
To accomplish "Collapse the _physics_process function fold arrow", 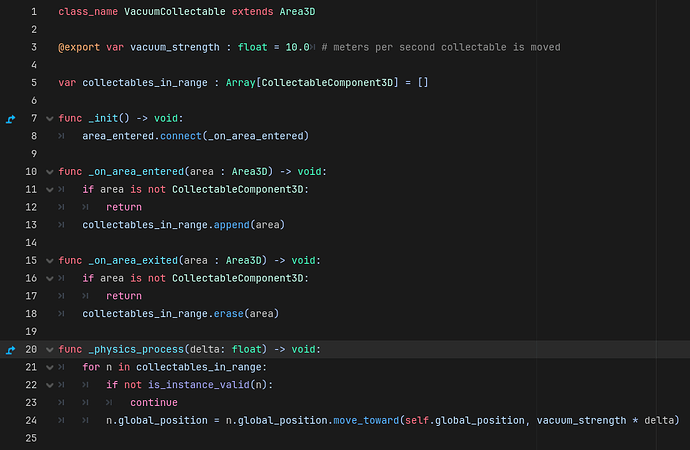I will [50, 350].
